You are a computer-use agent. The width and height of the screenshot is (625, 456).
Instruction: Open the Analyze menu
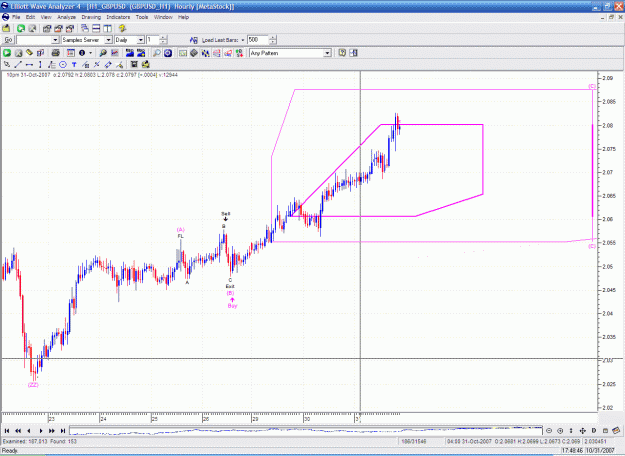tap(66, 17)
